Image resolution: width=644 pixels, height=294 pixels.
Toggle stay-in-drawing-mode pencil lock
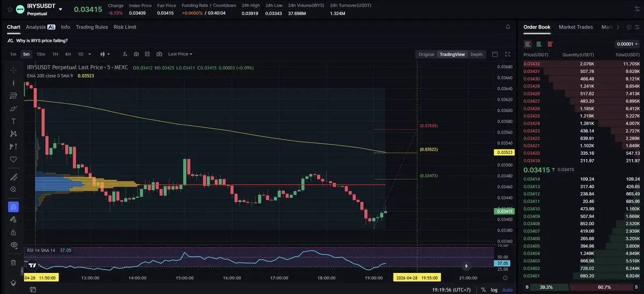click(13, 220)
